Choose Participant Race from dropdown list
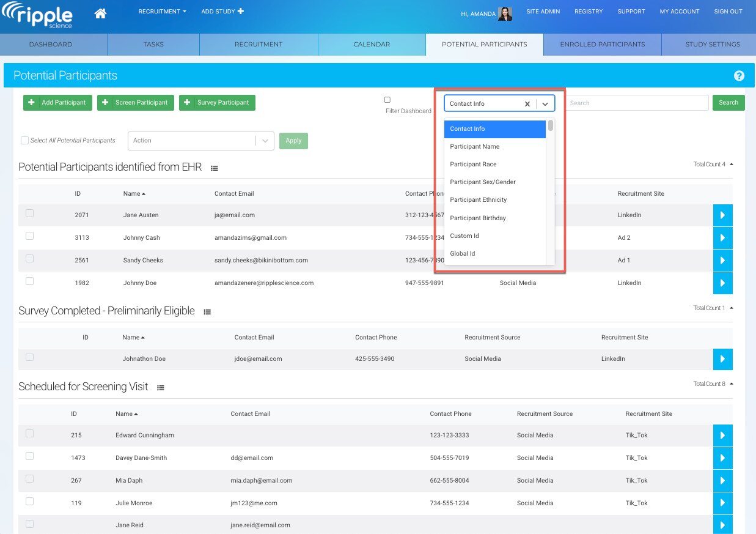Viewport: 756px width, 534px height. [473, 165]
